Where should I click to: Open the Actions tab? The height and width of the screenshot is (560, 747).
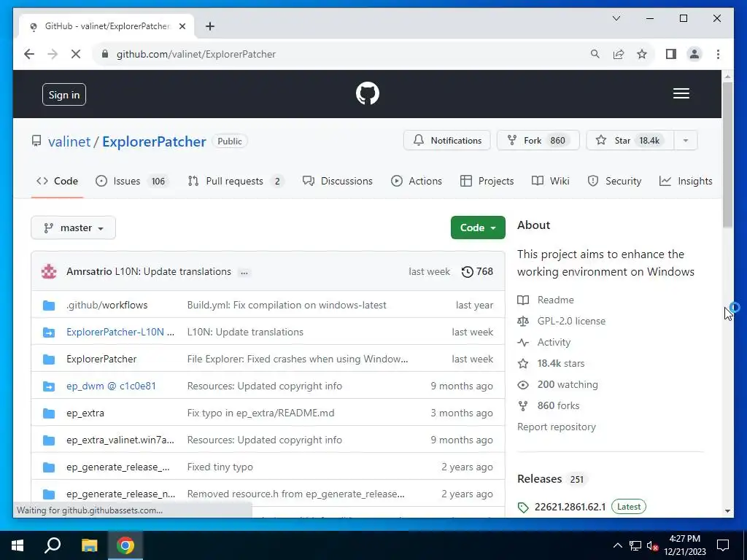417,181
